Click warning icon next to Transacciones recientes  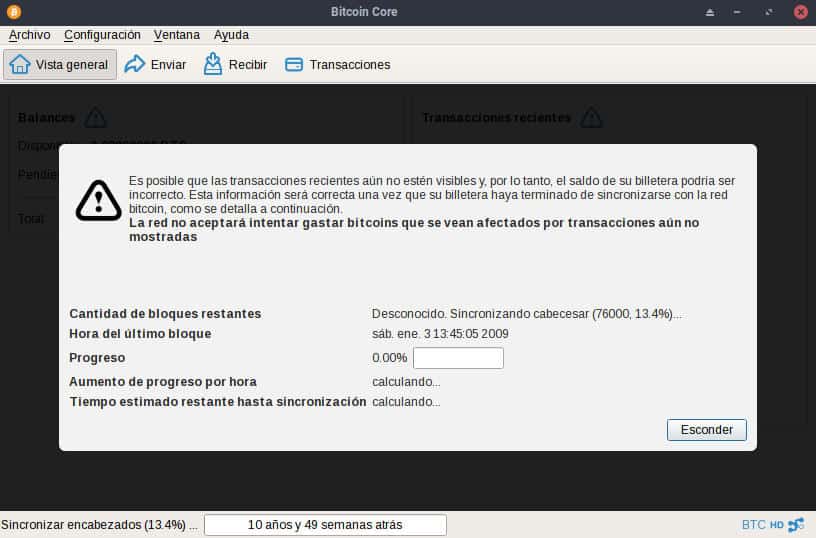point(591,118)
